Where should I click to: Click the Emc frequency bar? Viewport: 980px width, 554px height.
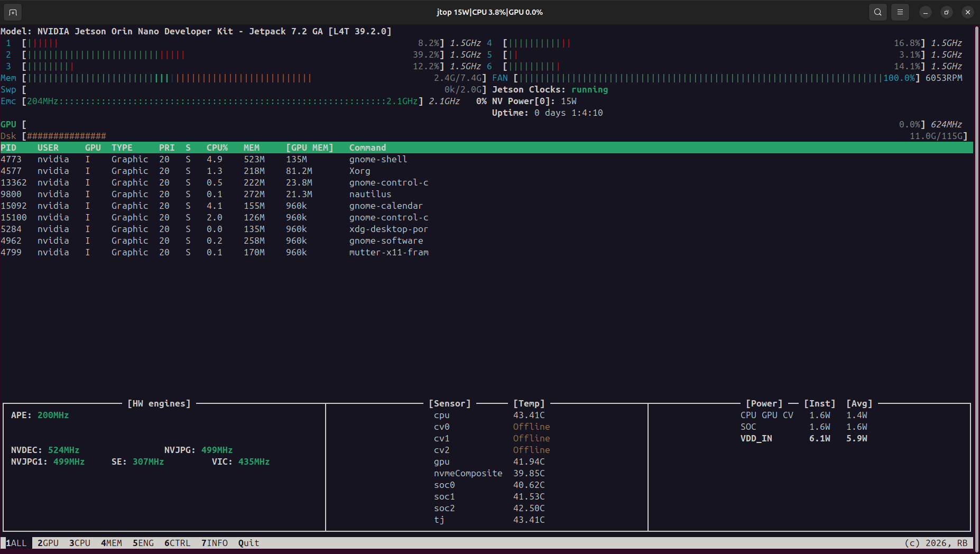point(223,101)
